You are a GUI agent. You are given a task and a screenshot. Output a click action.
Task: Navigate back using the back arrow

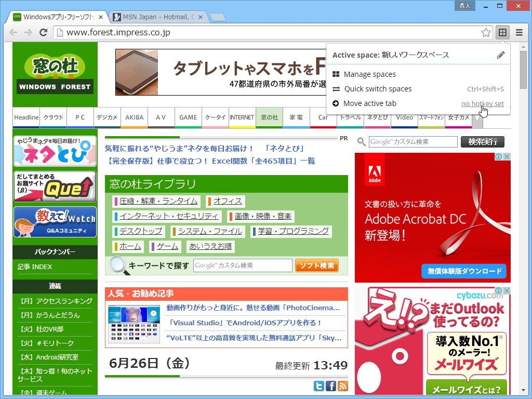[12, 32]
